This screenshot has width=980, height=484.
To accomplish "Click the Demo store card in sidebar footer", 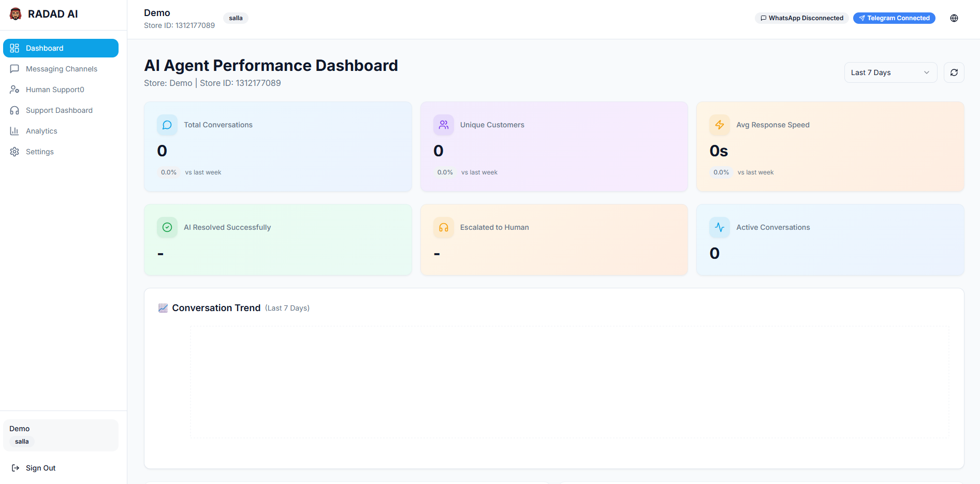I will coord(61,435).
